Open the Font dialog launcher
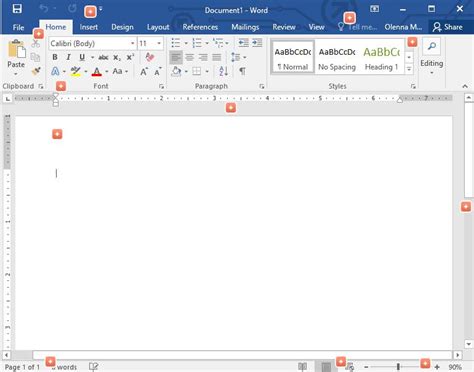This screenshot has height=372, width=474. 162,86
